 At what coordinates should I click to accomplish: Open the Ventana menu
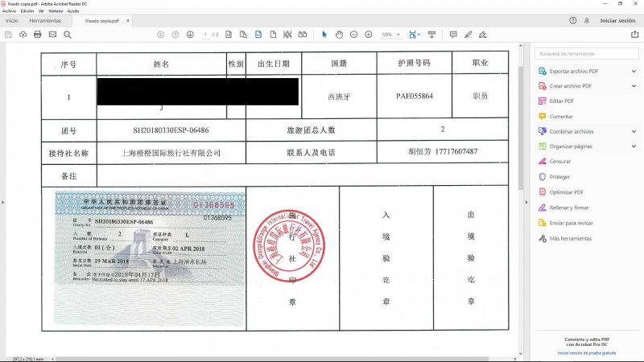pos(56,11)
